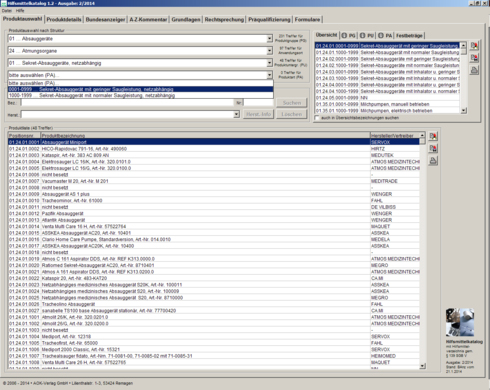The image size is (490, 390).
Task: Select overview row '01.24.02.0001-0999'
Action: coord(387,59)
